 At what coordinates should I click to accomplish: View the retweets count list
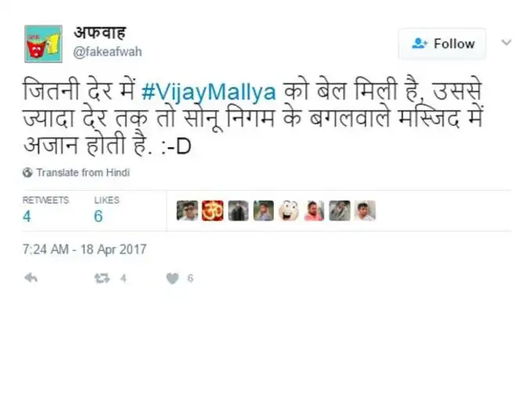point(45,210)
